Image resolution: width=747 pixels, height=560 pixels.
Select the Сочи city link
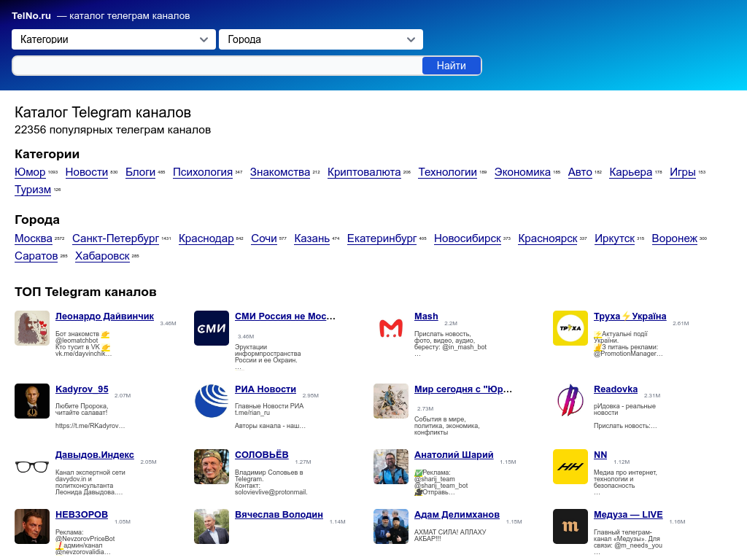pos(264,238)
